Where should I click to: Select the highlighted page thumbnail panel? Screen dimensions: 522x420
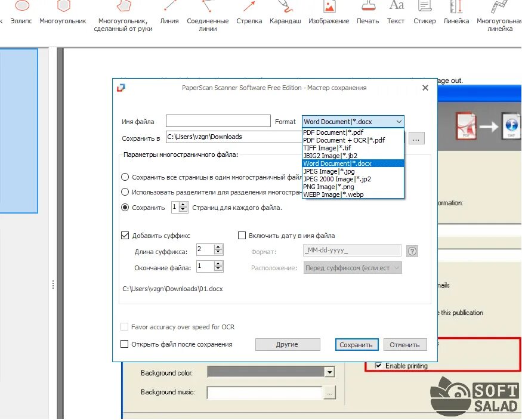tap(18, 131)
